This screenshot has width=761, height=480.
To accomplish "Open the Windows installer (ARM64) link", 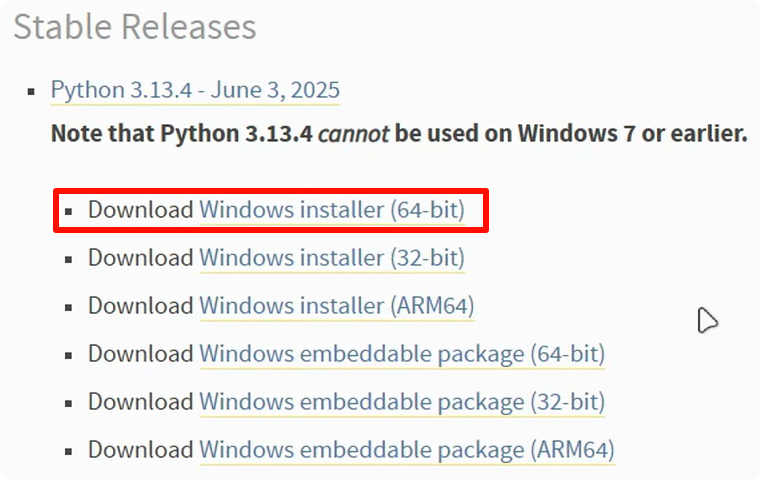I will coord(336,305).
